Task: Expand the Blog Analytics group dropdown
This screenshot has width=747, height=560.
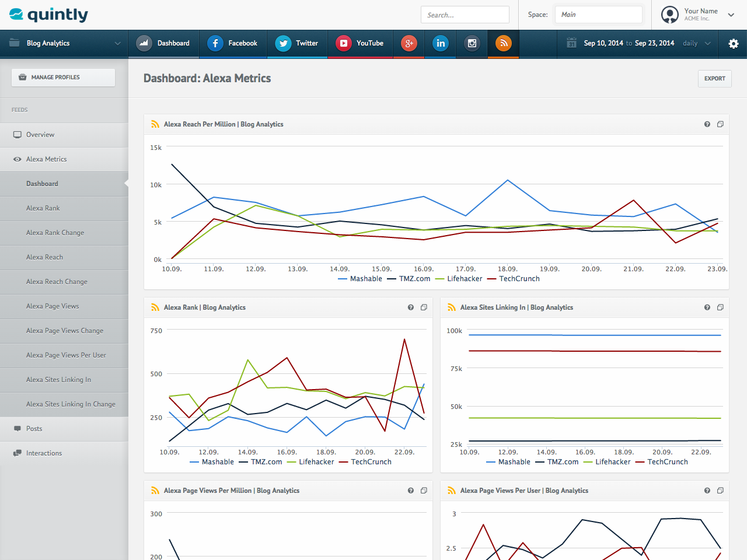Action: pyautogui.click(x=117, y=44)
